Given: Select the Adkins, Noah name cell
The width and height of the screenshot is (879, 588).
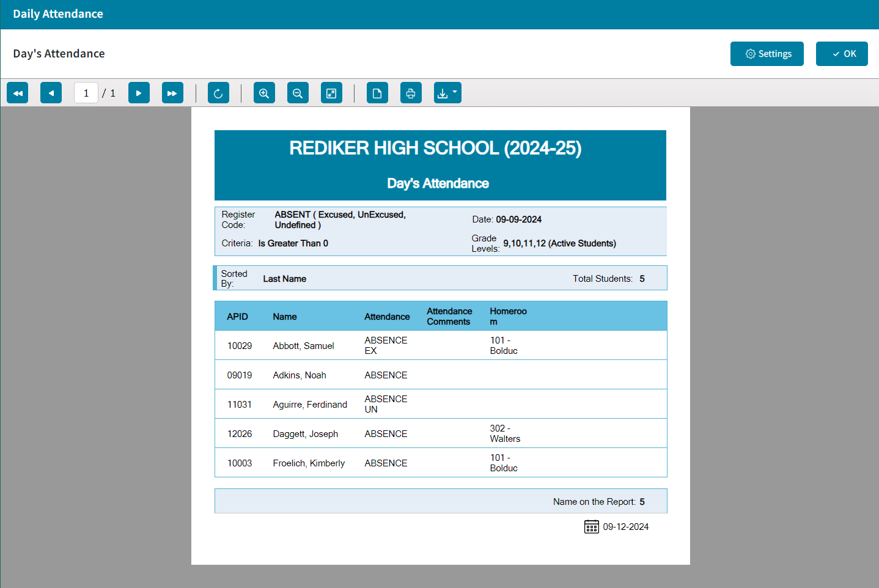Looking at the screenshot, I should click(300, 375).
